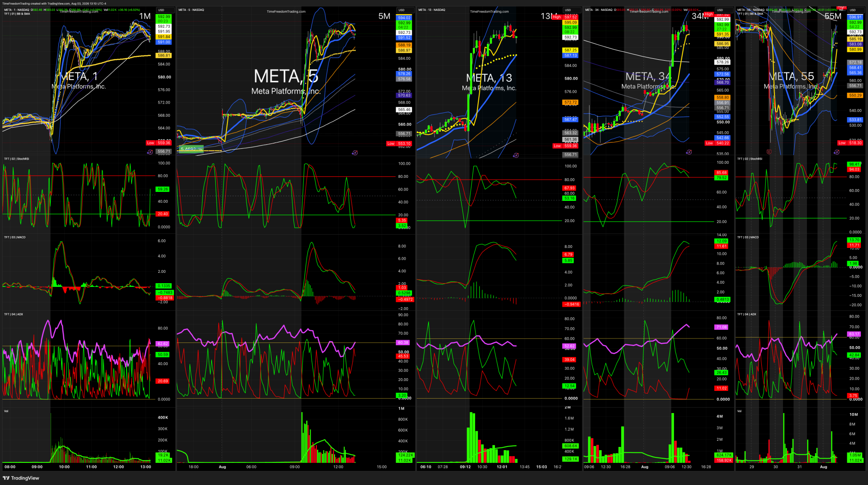Select the 'META · 13 · NASDAQ' symbol header
This screenshot has height=485, width=868.
coord(432,10)
